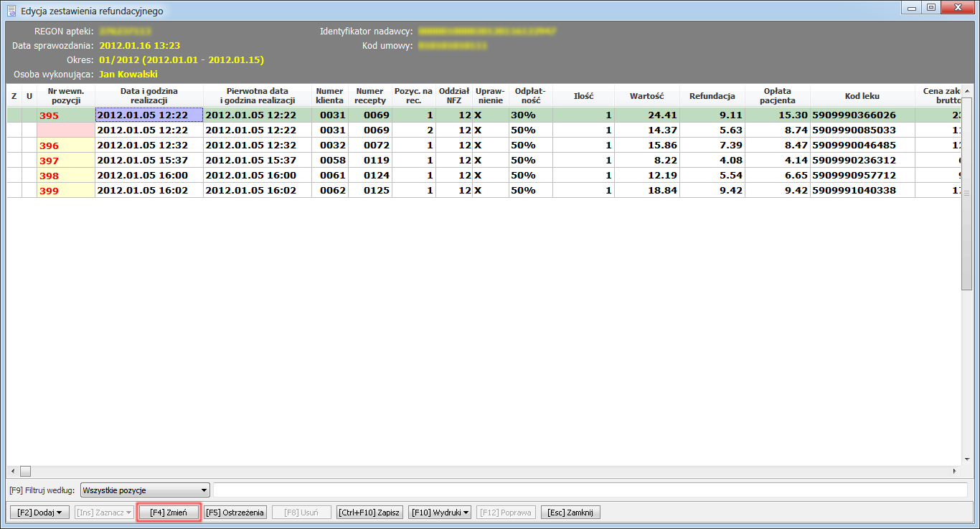Viewport: 980px width, 529px height.
Task: Click Wartość cell 18.84
Action: point(647,190)
